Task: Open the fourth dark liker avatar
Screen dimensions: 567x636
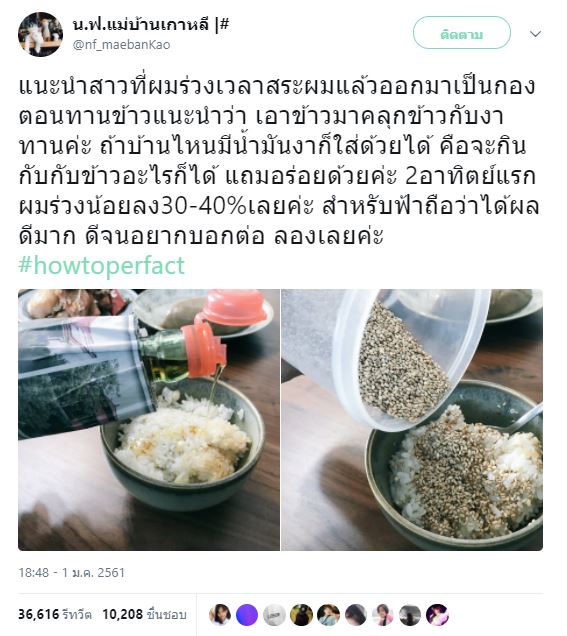Action: pyautogui.click(x=301, y=615)
